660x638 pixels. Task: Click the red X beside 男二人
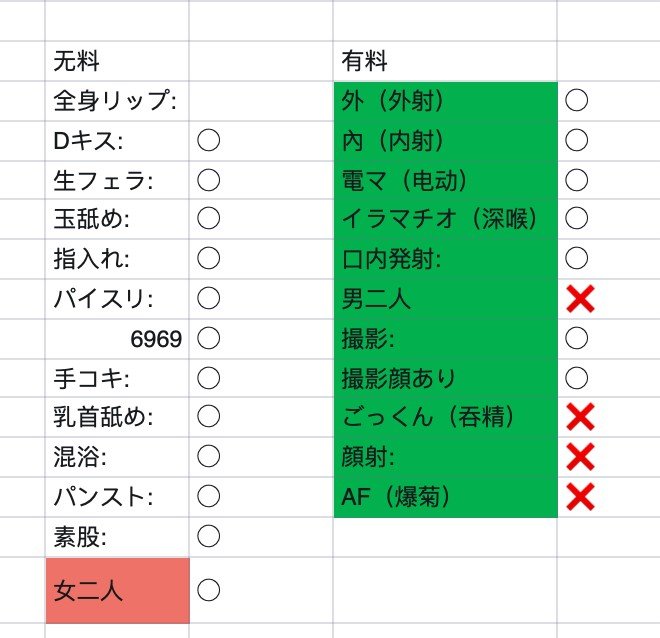580,298
